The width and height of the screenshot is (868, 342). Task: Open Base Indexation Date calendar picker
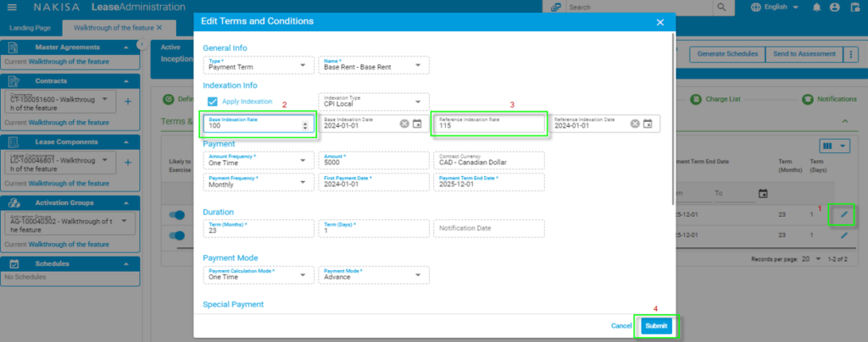[417, 124]
